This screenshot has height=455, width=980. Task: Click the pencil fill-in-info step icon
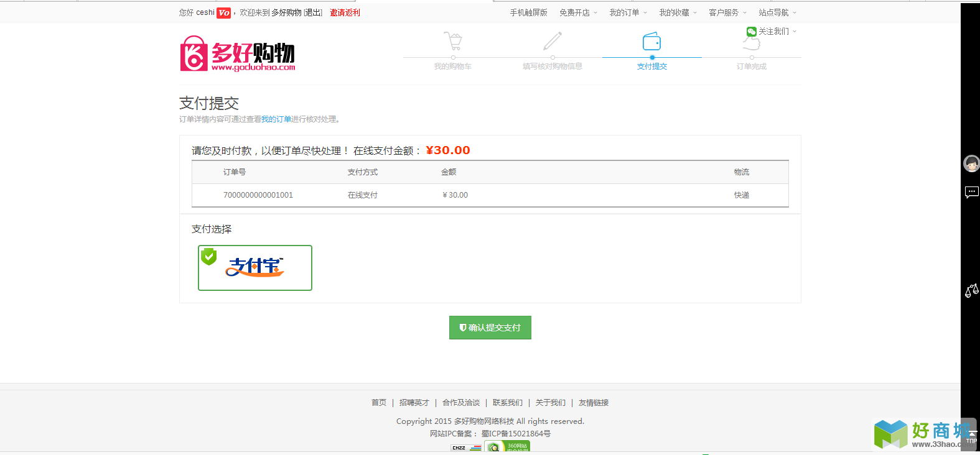coord(553,41)
